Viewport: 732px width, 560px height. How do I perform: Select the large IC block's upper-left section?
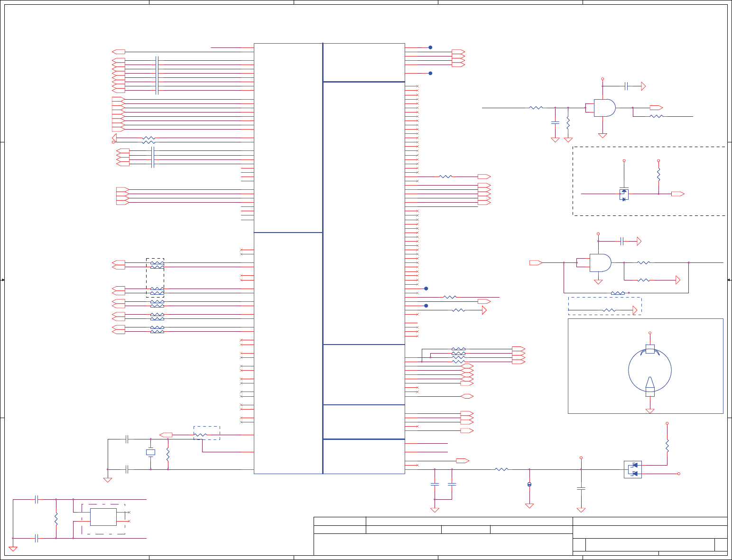pos(288,138)
